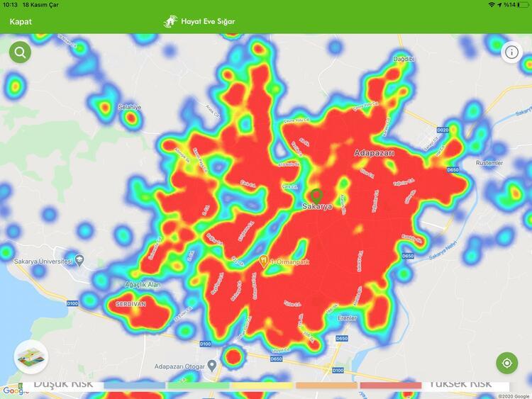532x399 pixels.
Task: Open the map layers switcher
Action: click(x=31, y=356)
